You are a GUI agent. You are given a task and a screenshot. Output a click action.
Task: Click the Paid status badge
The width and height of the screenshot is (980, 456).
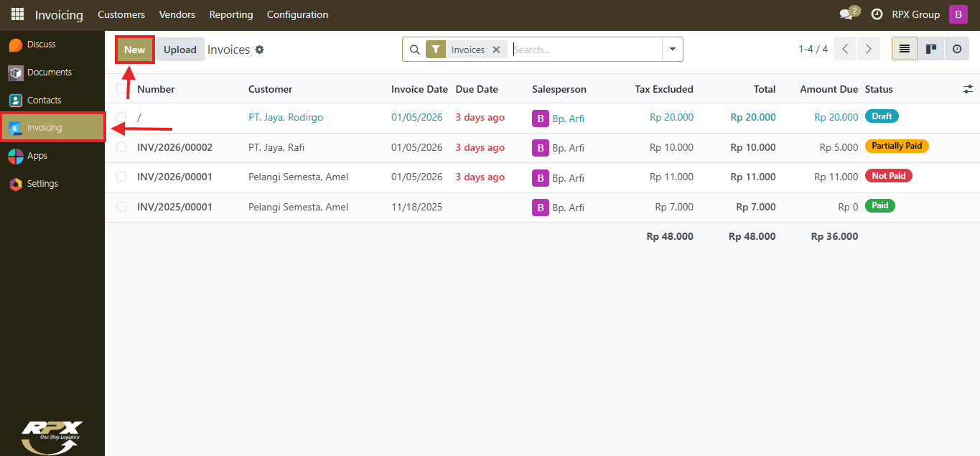[x=880, y=205]
